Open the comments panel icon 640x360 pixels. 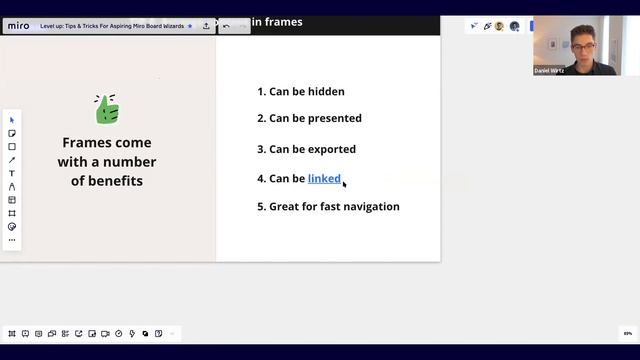tap(38, 333)
